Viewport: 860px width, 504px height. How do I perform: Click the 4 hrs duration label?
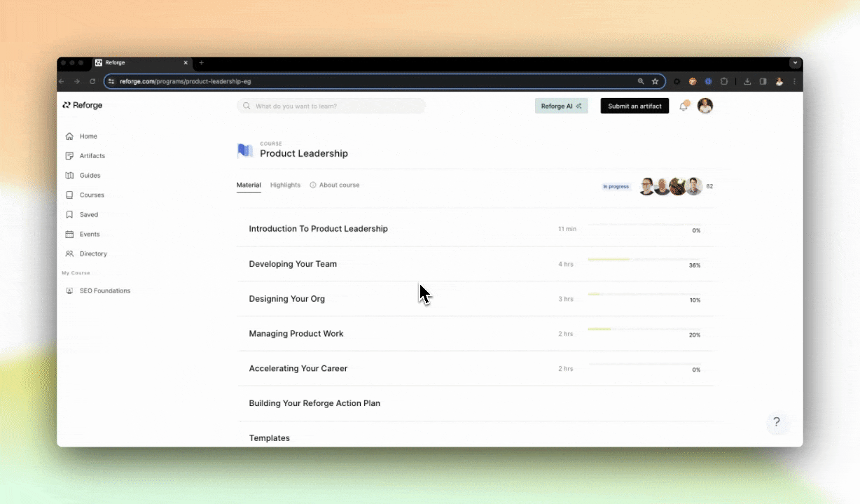(566, 264)
